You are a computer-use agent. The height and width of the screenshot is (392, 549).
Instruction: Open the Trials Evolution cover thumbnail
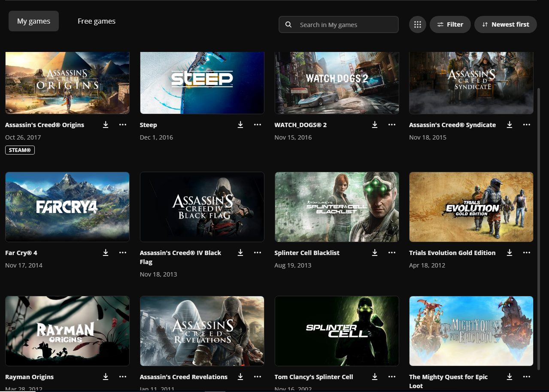click(471, 207)
